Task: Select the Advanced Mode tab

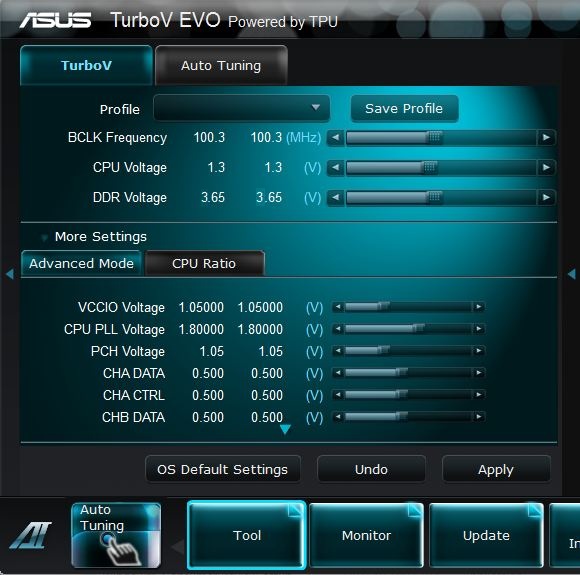Action: [81, 263]
